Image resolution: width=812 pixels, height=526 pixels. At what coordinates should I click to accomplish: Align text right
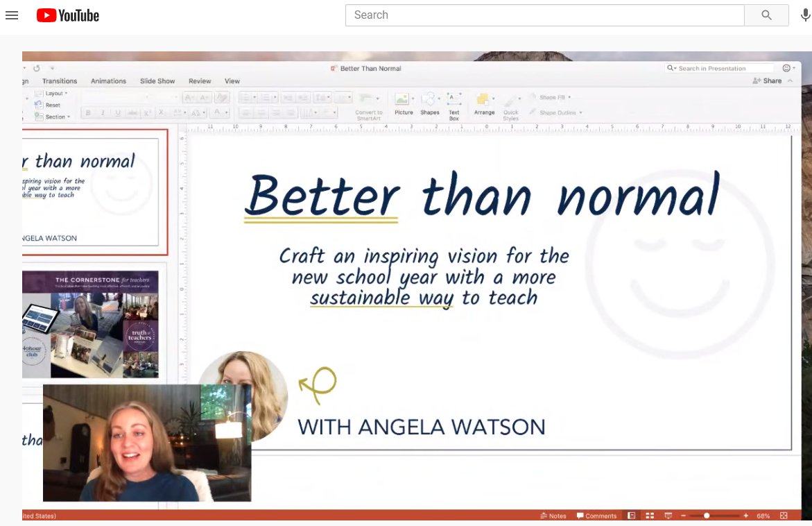tap(276, 112)
